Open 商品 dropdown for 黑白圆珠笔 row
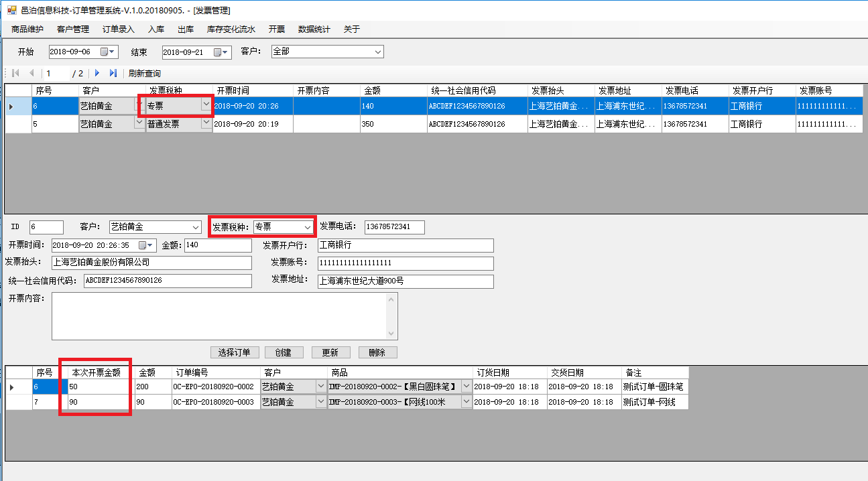The height and width of the screenshot is (481, 868). pos(467,387)
